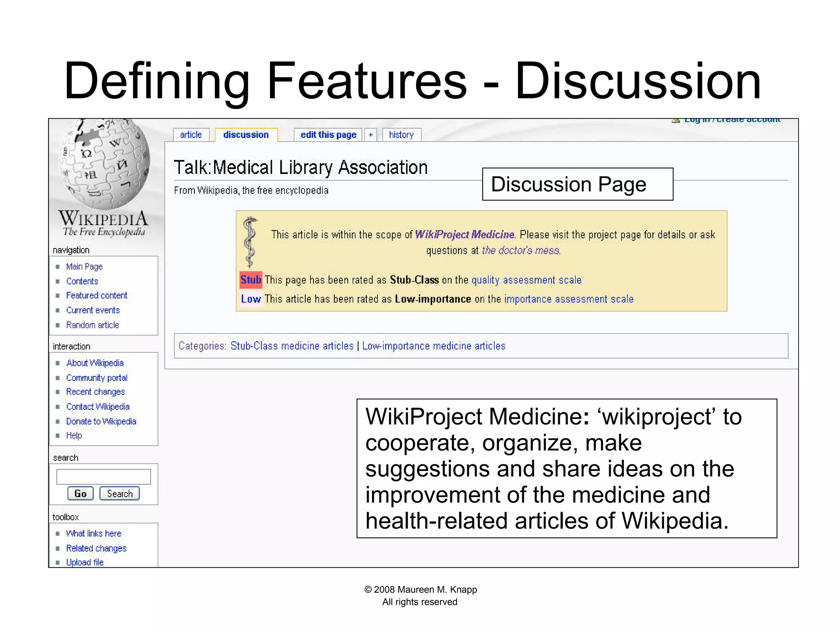
Task: Open Help link in sidebar
Action: (74, 436)
